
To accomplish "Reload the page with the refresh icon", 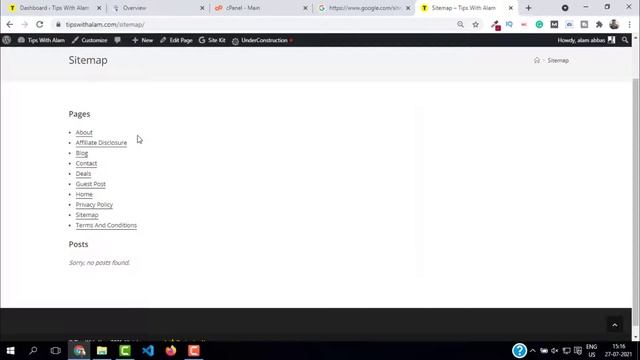I will [x=40, y=24].
